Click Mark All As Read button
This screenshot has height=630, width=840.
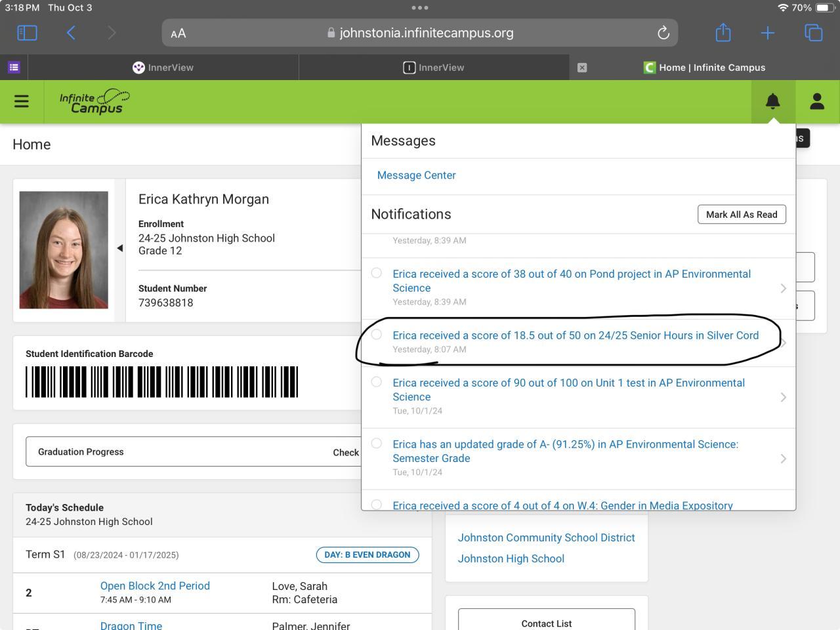click(x=741, y=215)
